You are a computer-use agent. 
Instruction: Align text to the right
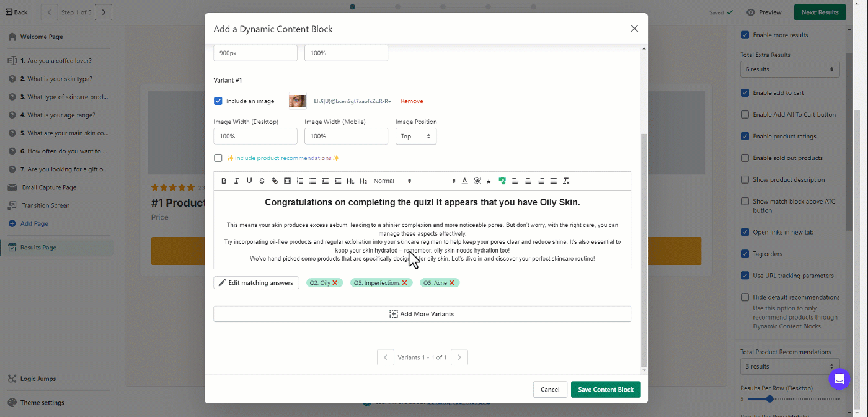541,181
